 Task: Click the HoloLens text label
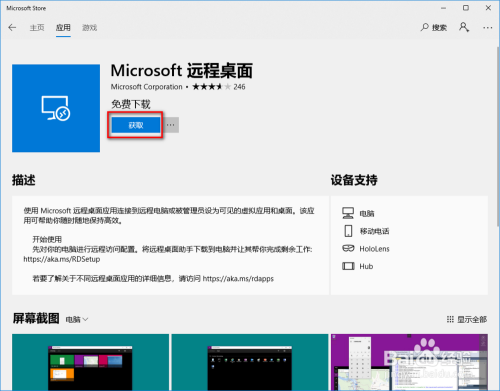pyautogui.click(x=374, y=249)
